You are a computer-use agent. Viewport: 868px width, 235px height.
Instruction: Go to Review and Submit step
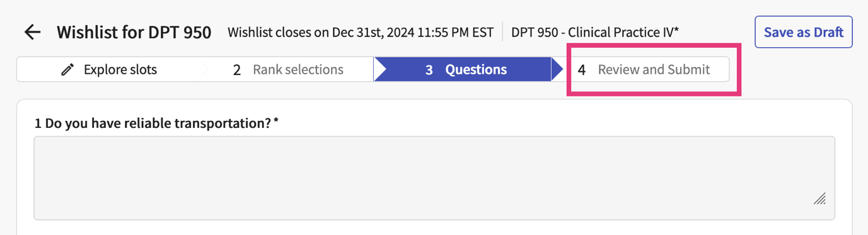tap(647, 69)
